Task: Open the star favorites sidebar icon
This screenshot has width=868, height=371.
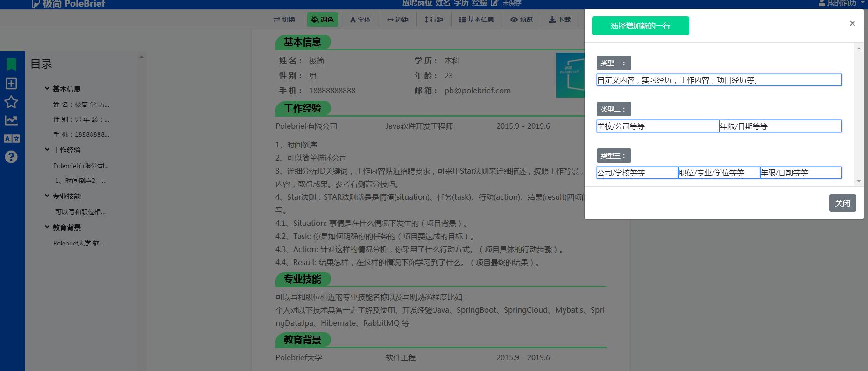Action: 11,102
